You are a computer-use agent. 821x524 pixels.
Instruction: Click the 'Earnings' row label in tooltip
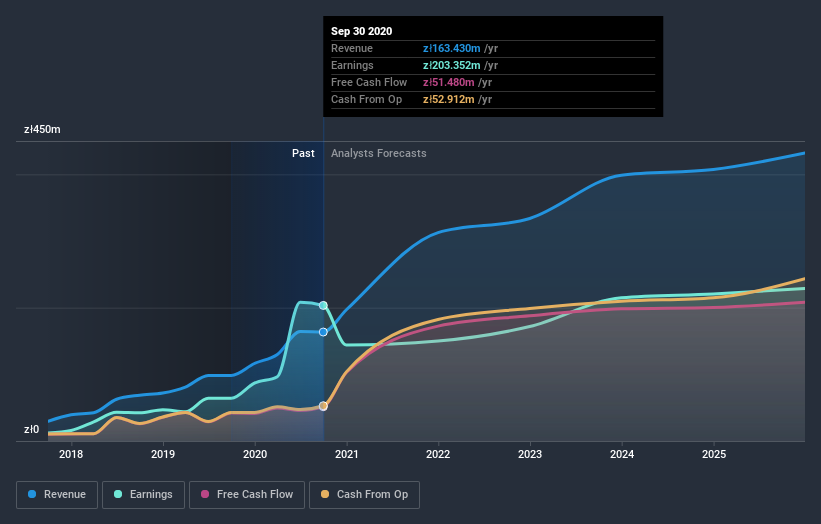pos(352,65)
